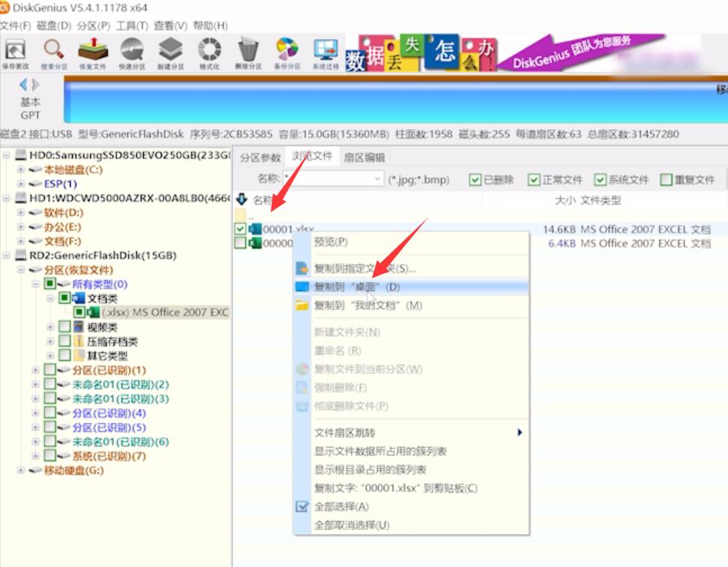Uncheck the 00001.xlsx file checkbox
Screen dimensions: 728x567
[240, 229]
